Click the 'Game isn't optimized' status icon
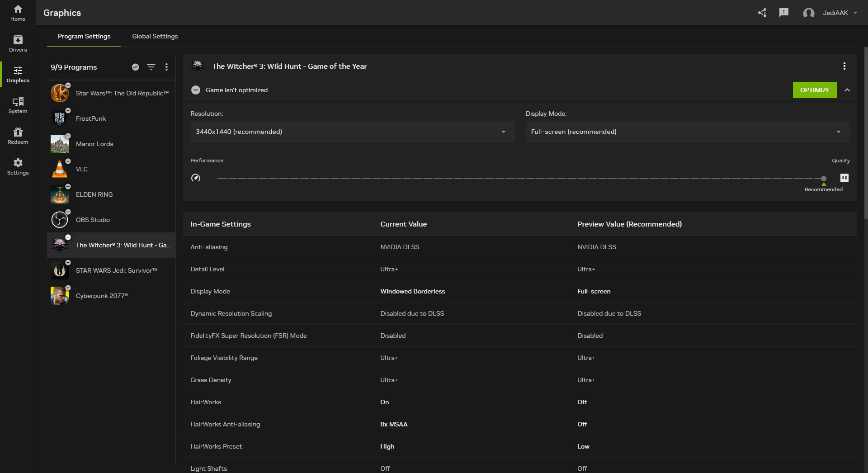Image resolution: width=868 pixels, height=473 pixels. pos(196,90)
